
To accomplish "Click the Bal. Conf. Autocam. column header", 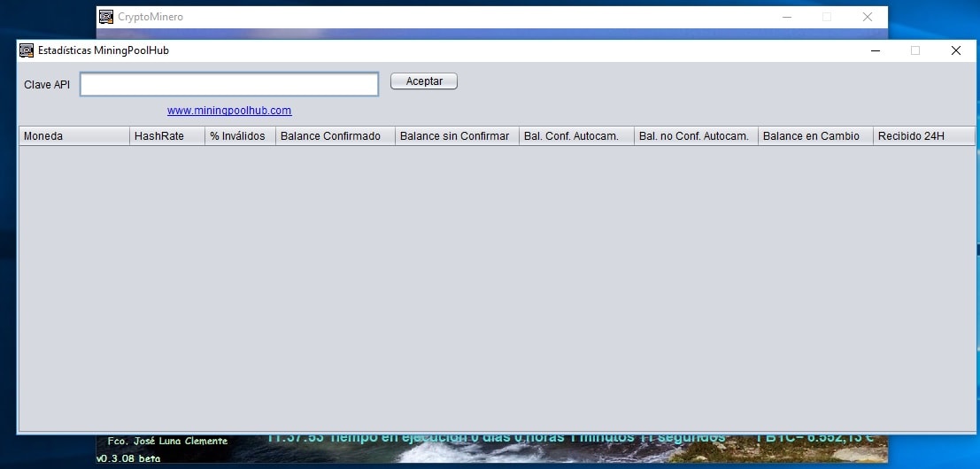I will pos(576,136).
